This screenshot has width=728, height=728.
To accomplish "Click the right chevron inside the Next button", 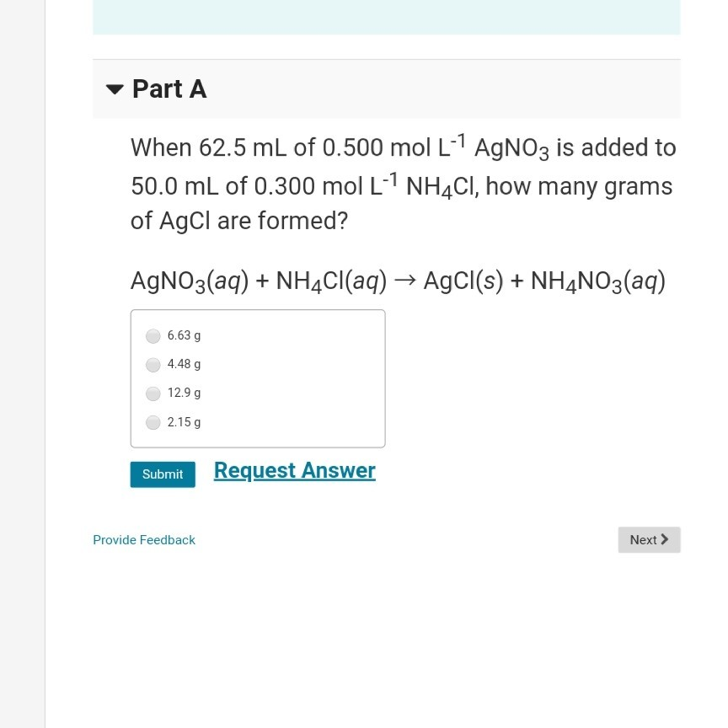I will pyautogui.click(x=663, y=539).
